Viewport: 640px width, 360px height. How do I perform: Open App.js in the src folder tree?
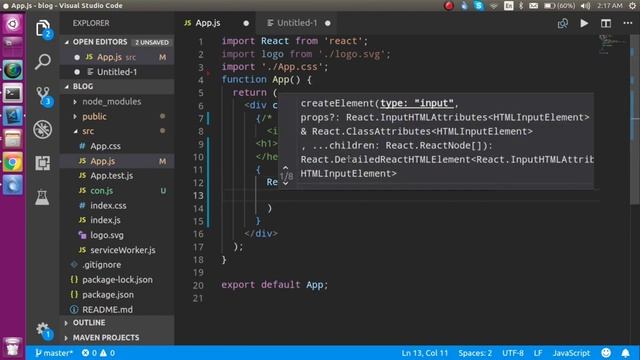click(117, 161)
